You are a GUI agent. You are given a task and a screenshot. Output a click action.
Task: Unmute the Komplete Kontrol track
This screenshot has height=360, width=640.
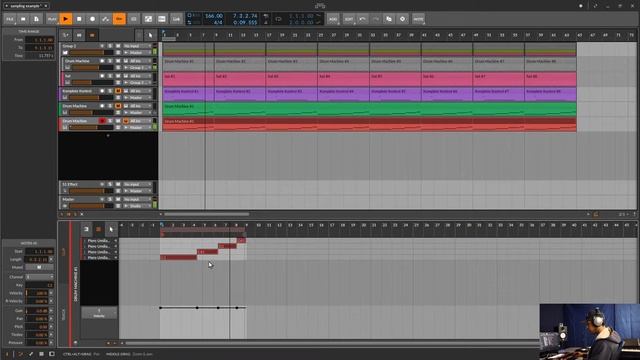tap(118, 91)
